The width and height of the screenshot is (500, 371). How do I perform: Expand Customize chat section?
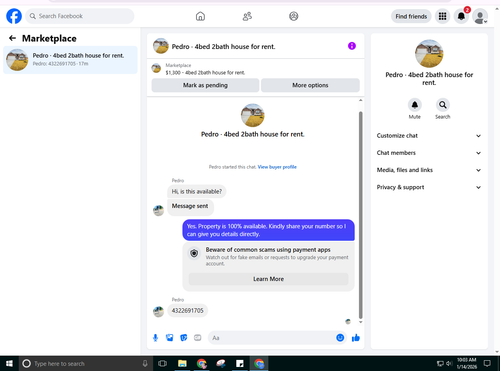[x=429, y=136]
